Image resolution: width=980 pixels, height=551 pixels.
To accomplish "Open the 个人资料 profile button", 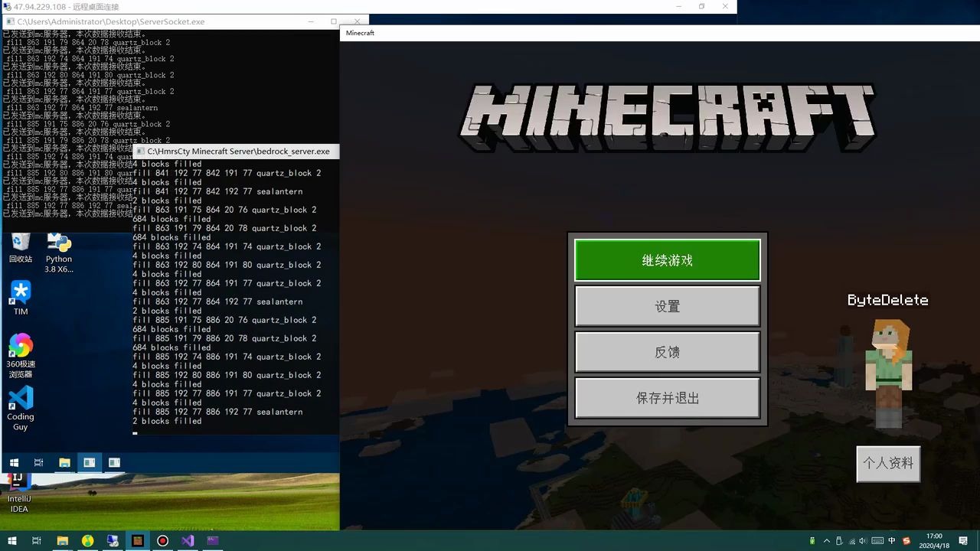I will [888, 463].
